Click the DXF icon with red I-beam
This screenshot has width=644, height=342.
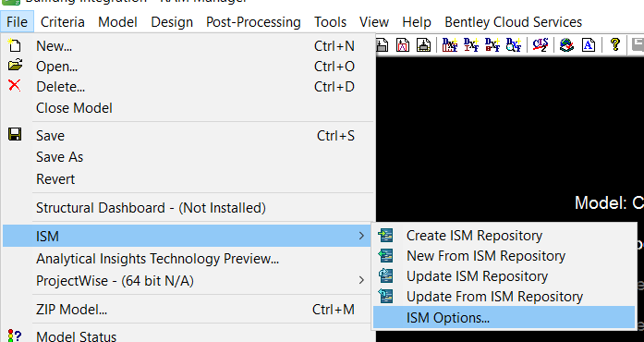point(471,44)
